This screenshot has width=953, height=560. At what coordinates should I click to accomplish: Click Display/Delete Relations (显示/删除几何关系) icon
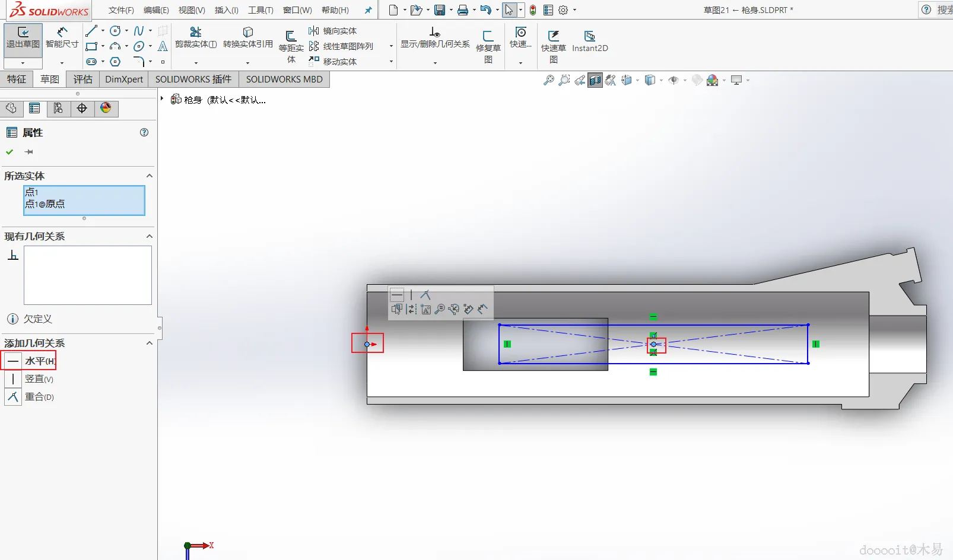click(x=435, y=37)
